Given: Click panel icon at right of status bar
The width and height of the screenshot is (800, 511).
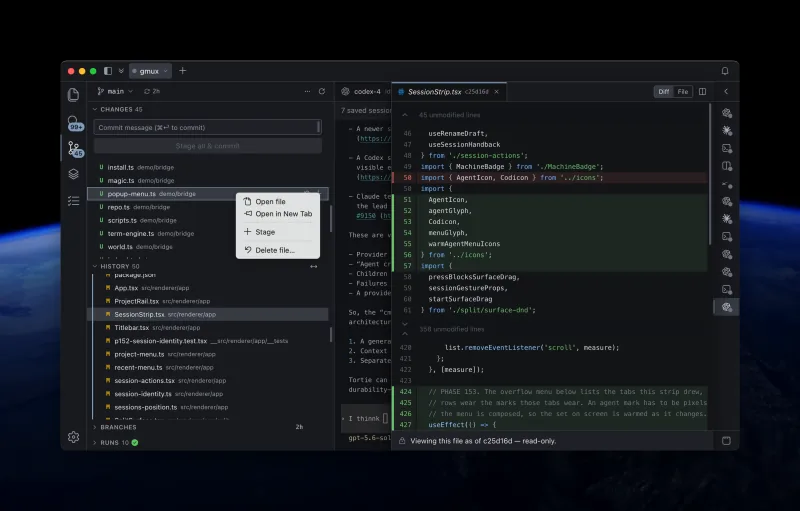Looking at the screenshot, I should tap(726, 441).
